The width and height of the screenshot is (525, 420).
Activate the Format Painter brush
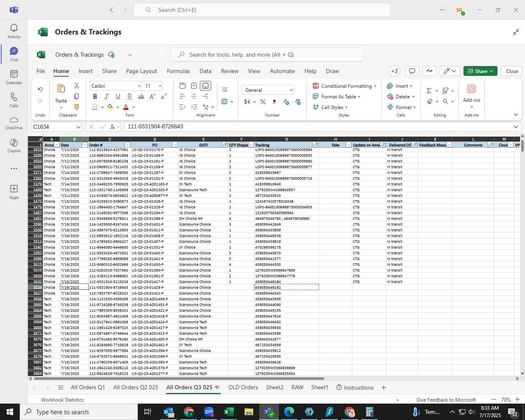[77, 107]
